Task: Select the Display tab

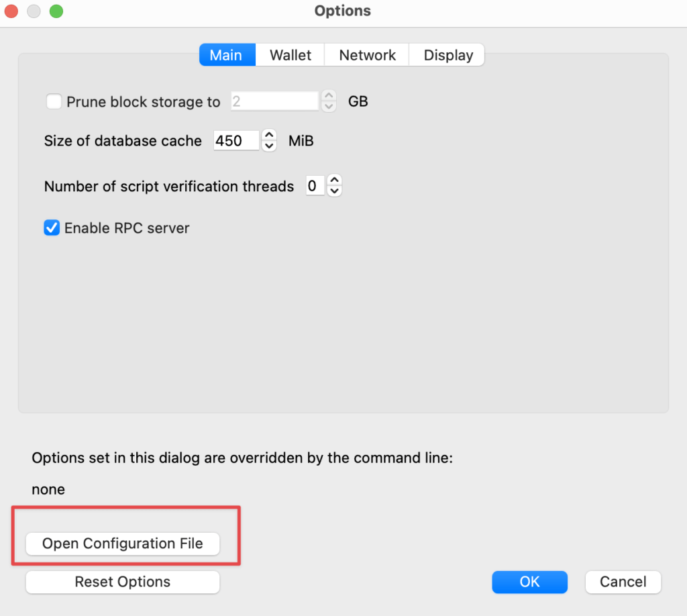Action: click(x=448, y=55)
